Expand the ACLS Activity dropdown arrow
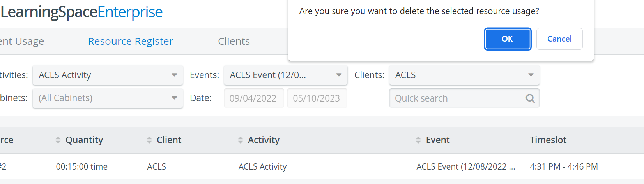The image size is (644, 184). pyautogui.click(x=174, y=75)
